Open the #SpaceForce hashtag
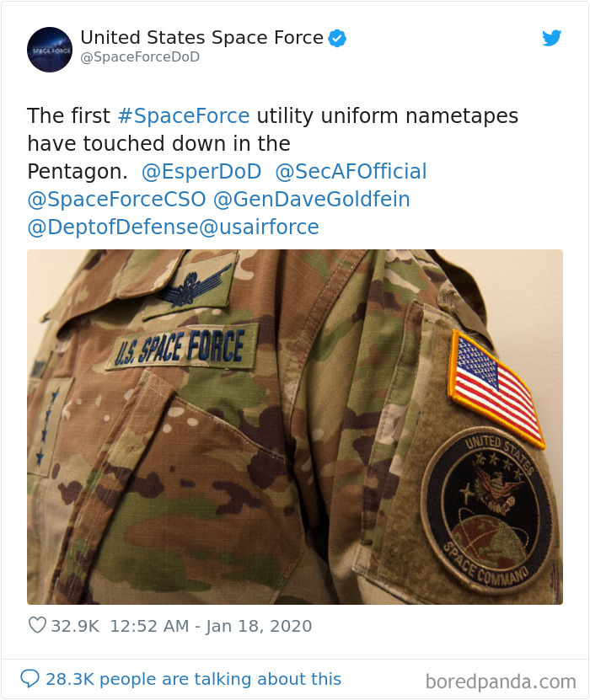The width and height of the screenshot is (590, 700). coord(185,115)
